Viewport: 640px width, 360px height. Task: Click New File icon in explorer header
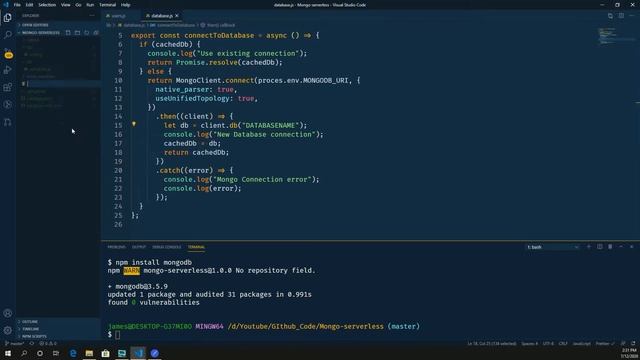click(x=68, y=33)
